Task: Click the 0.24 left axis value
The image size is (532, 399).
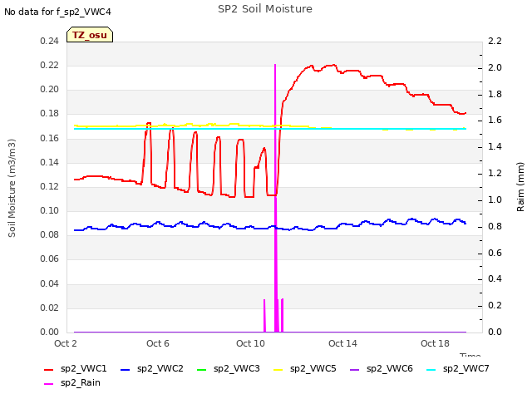Action: [x=50, y=42]
